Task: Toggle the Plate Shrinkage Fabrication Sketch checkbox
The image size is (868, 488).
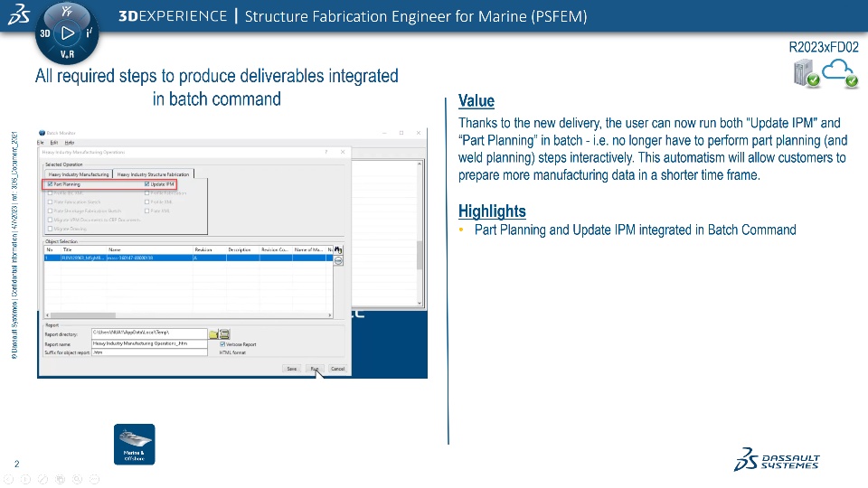Action: click(x=50, y=211)
